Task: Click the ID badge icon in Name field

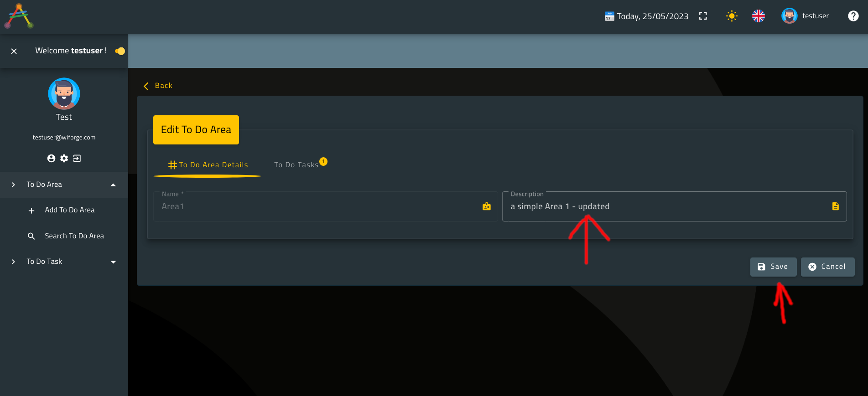Action: coord(487,206)
